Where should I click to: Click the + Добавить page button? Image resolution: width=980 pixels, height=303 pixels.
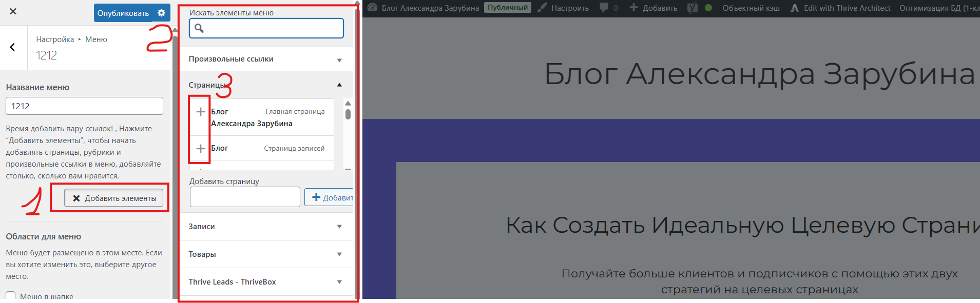point(329,197)
